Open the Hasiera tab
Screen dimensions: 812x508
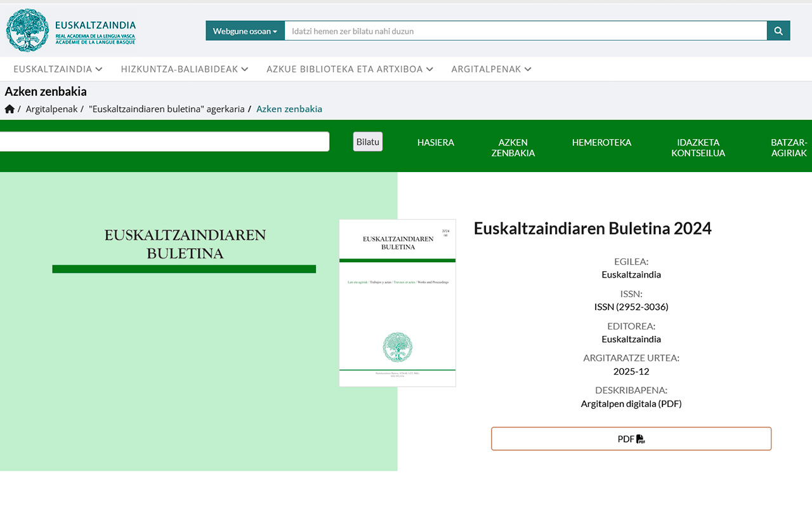coord(435,143)
